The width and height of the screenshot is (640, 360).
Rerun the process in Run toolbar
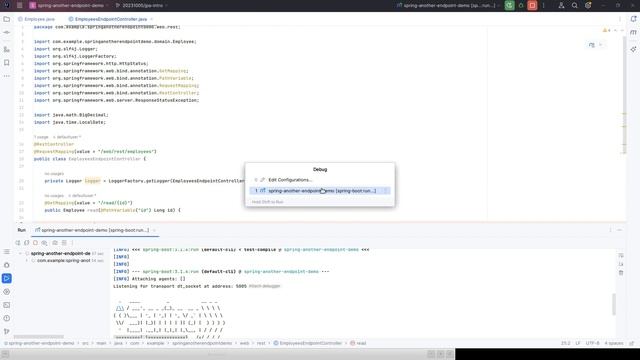click(x=18, y=243)
